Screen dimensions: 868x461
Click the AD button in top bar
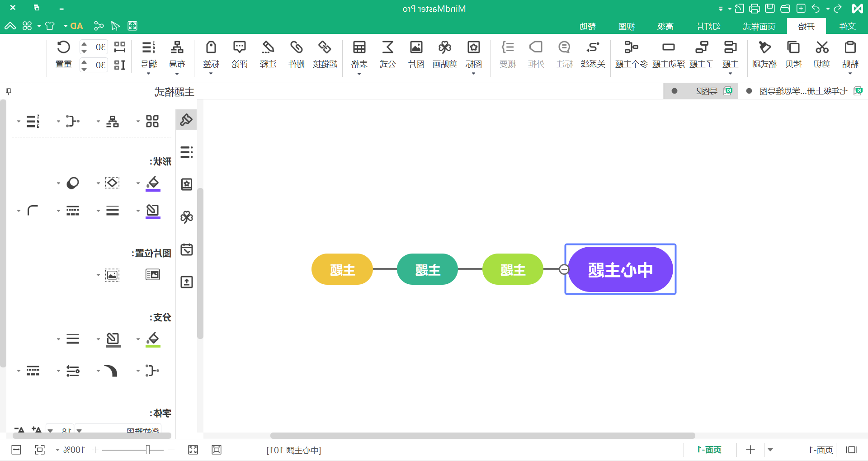point(77,26)
